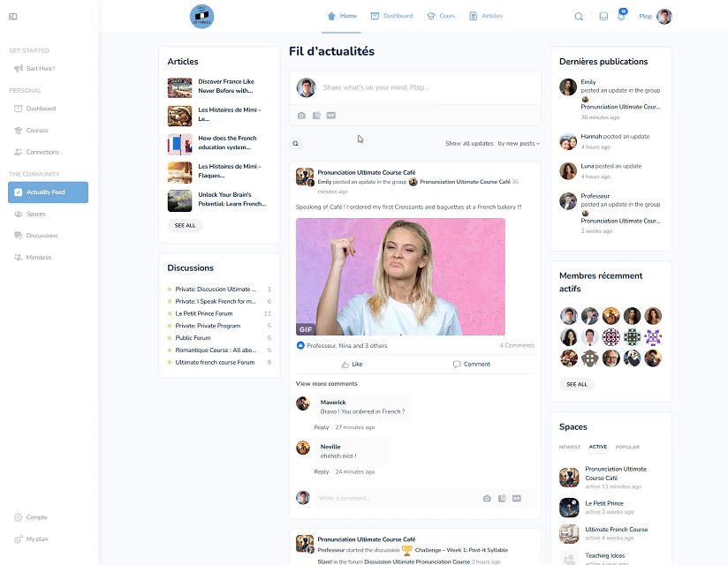This screenshot has width=728, height=565.
Task: Open Ultimate French Course space
Action: 616,530
